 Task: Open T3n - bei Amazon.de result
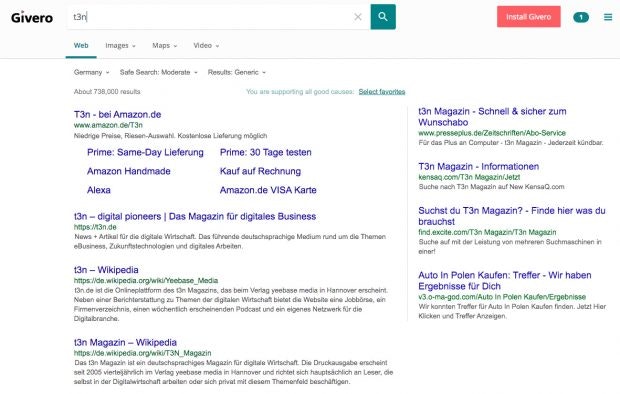coord(117,115)
